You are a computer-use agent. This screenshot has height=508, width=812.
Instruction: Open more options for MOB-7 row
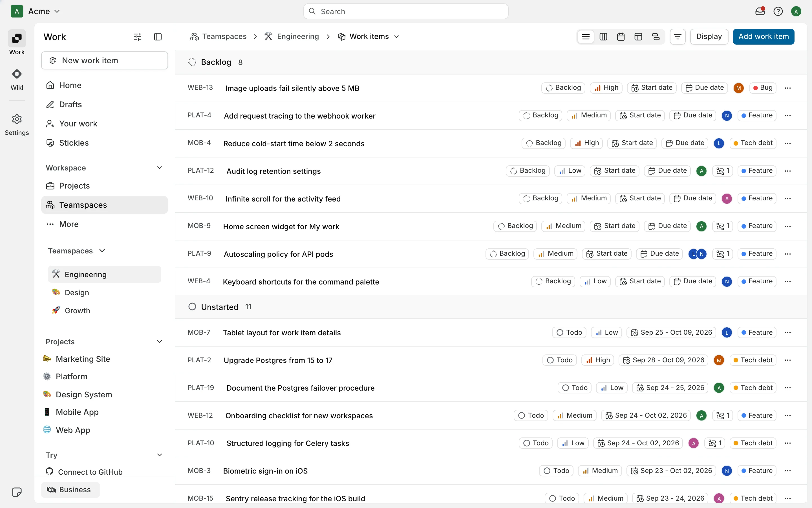point(788,333)
